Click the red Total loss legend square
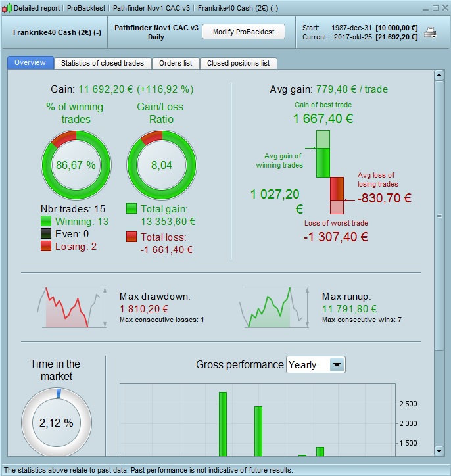Image resolution: width=451 pixels, height=476 pixels. 131,237
